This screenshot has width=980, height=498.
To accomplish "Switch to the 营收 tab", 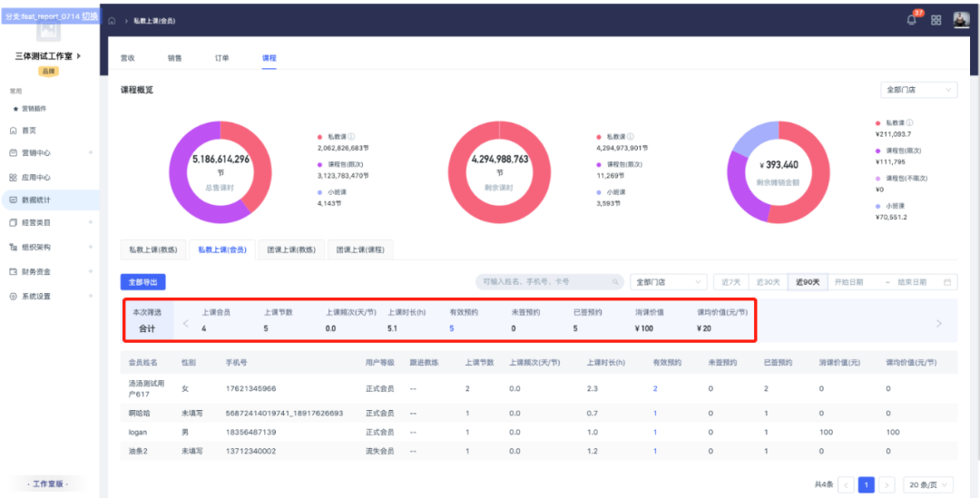I will click(x=128, y=58).
